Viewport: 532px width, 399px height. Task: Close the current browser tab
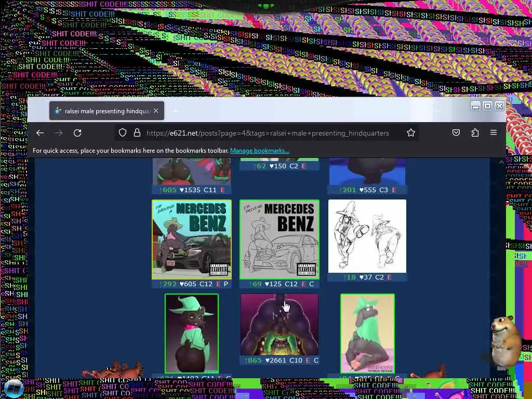156,111
